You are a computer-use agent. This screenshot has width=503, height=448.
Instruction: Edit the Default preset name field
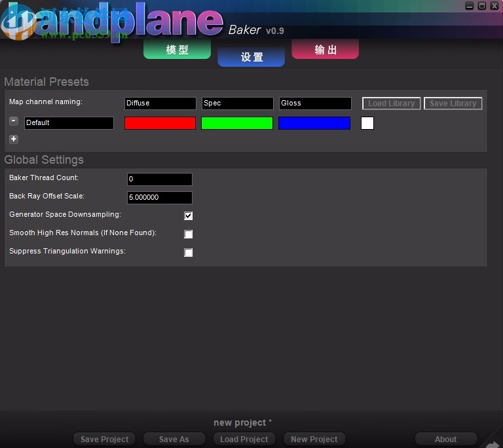(x=69, y=123)
